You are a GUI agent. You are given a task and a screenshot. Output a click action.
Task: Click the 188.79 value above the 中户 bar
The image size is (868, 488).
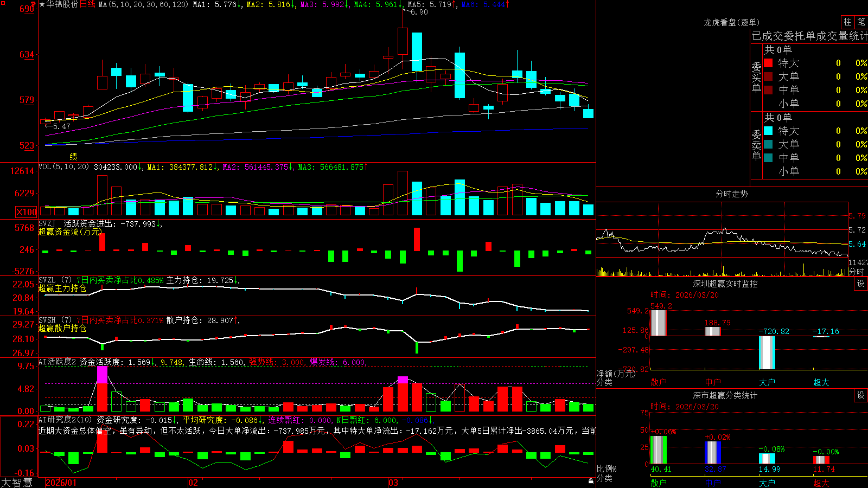717,322
